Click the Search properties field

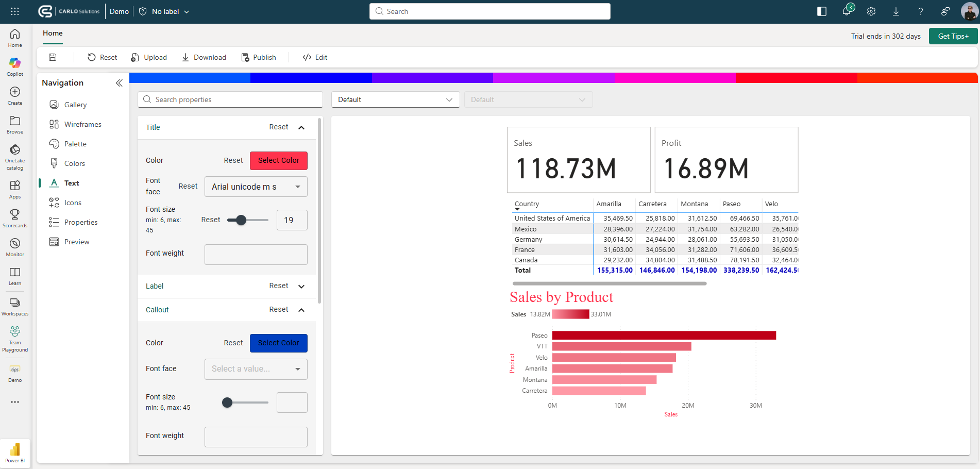[x=230, y=99]
